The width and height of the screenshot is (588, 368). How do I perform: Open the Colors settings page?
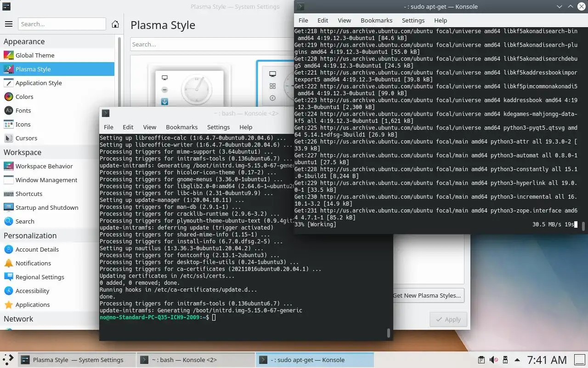click(x=57, y=97)
